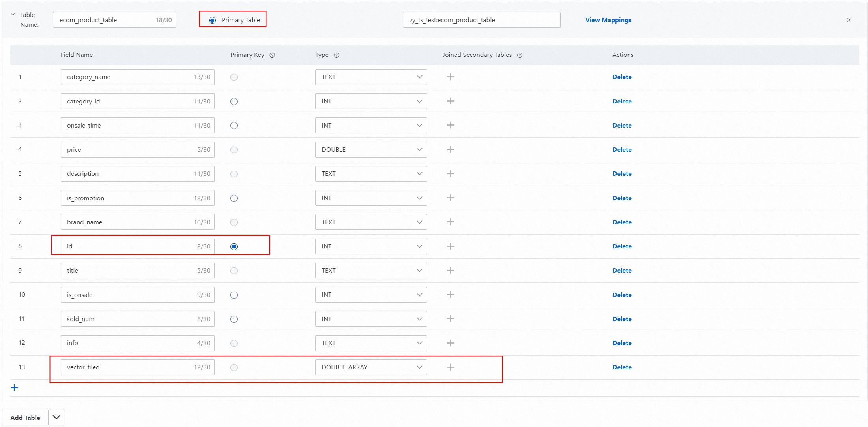Choose sold_num as primary key radio

[234, 319]
